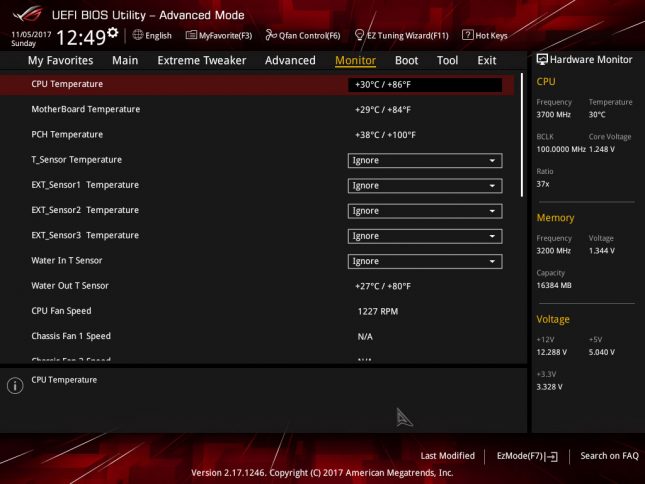Screen dimensions: 645x484
Task: Select CPU Temperature value field
Action: point(425,85)
